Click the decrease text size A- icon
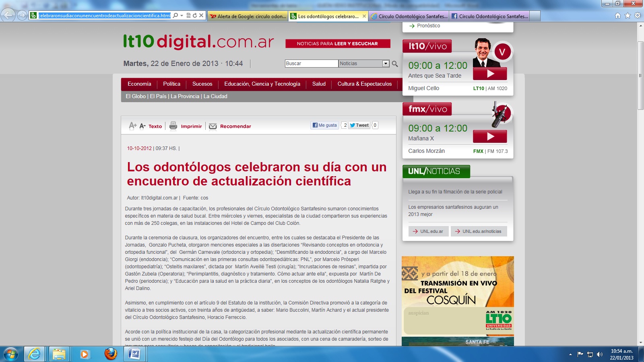 (142, 126)
